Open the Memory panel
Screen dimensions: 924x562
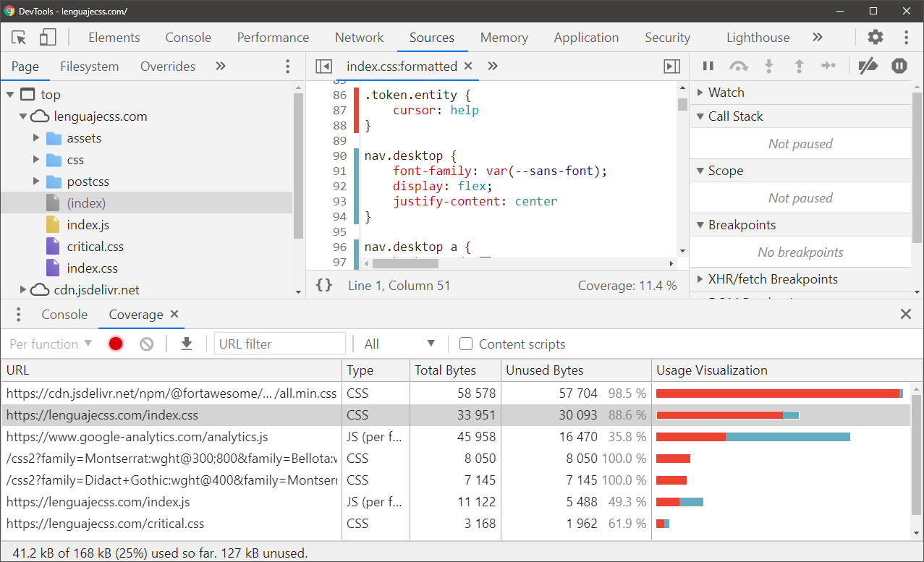(x=504, y=38)
